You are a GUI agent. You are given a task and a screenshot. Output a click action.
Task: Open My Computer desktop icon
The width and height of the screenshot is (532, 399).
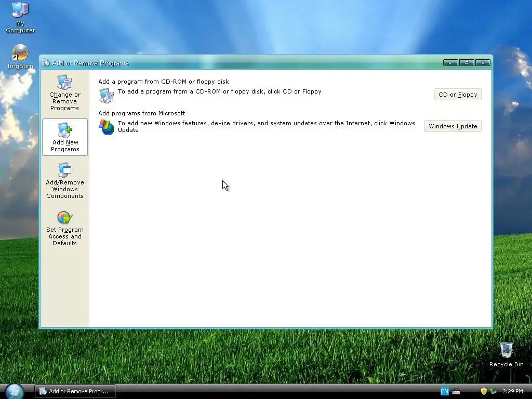pyautogui.click(x=20, y=18)
